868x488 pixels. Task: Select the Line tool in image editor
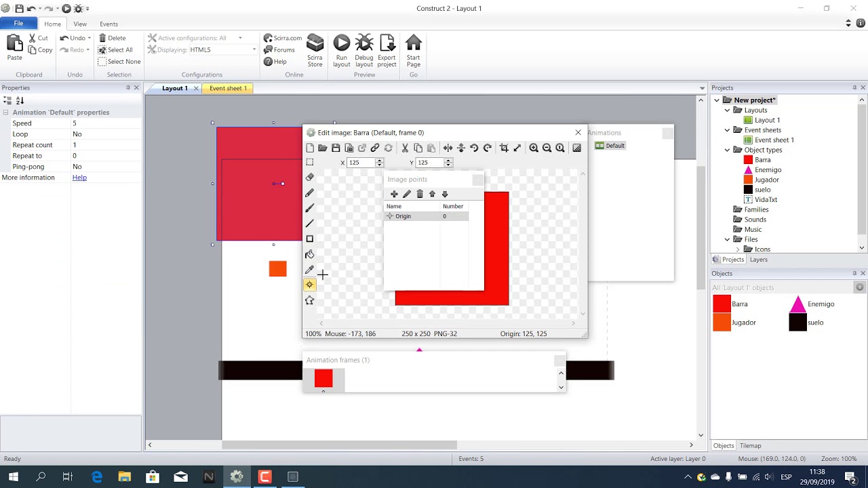click(310, 224)
